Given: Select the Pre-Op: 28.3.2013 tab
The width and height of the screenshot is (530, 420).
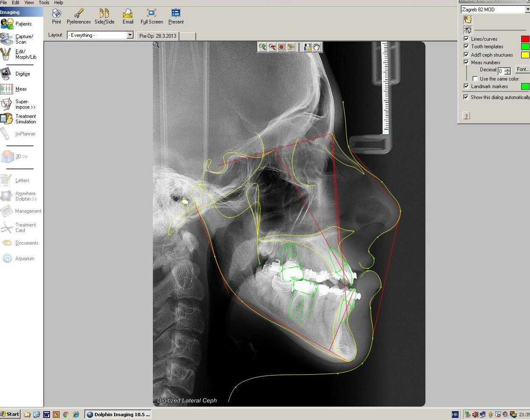Looking at the screenshot, I should (x=158, y=36).
